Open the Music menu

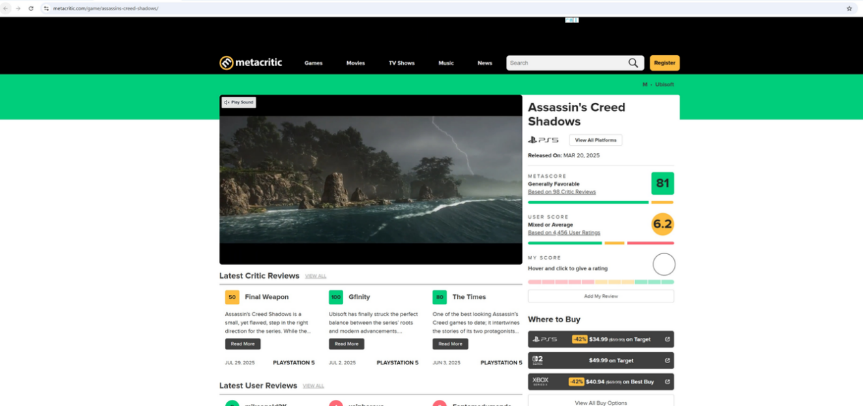click(446, 63)
